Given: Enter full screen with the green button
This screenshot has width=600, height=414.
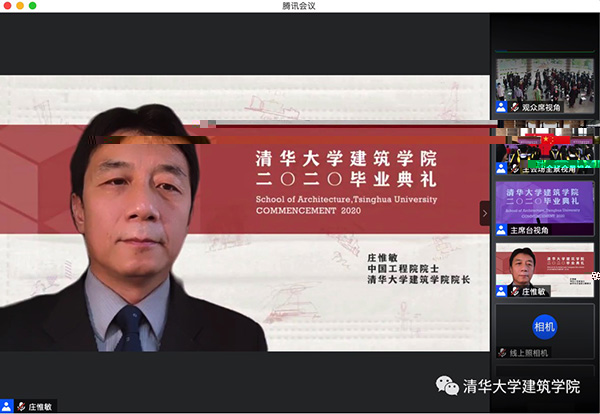Looking at the screenshot, I should click(33, 6).
